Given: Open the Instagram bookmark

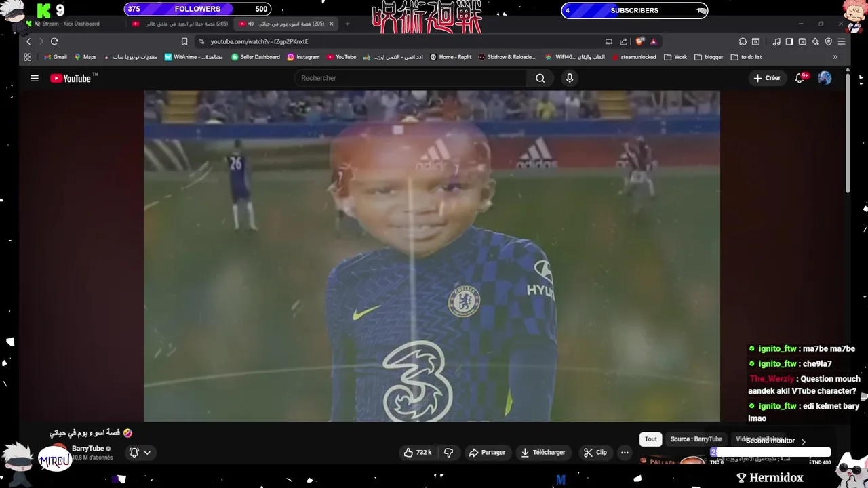Looking at the screenshot, I should coord(303,57).
